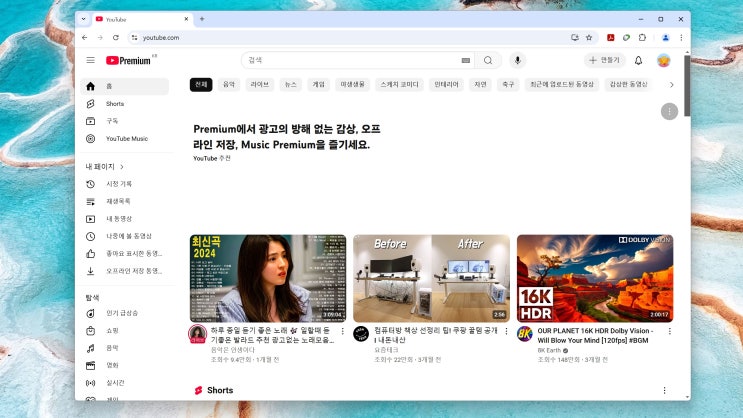Open liked videos (좋아요 표시한 동영상)
743x418 pixels.
(124, 254)
